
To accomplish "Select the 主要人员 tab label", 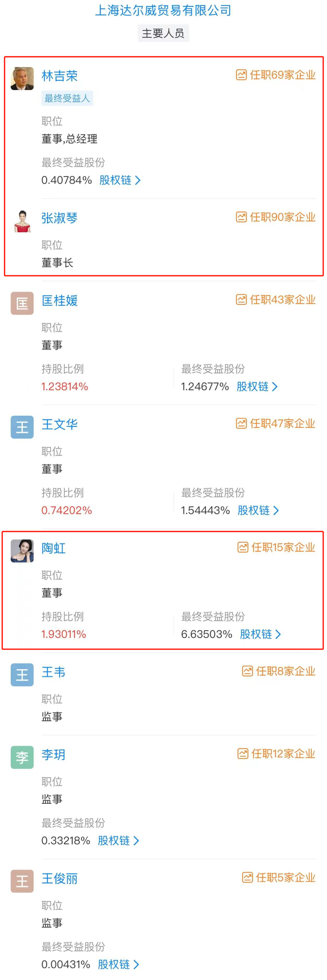I will click(163, 33).
